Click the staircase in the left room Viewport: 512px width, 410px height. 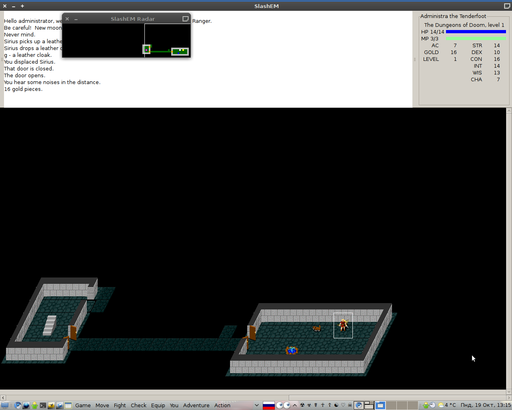(50, 325)
